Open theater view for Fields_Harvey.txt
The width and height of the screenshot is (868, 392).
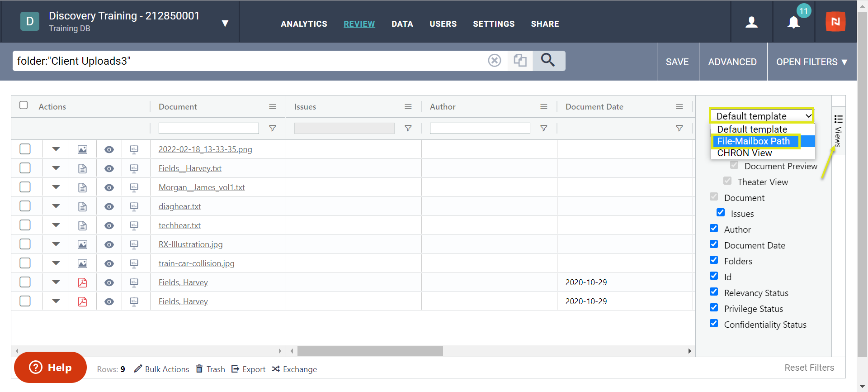[x=134, y=168]
